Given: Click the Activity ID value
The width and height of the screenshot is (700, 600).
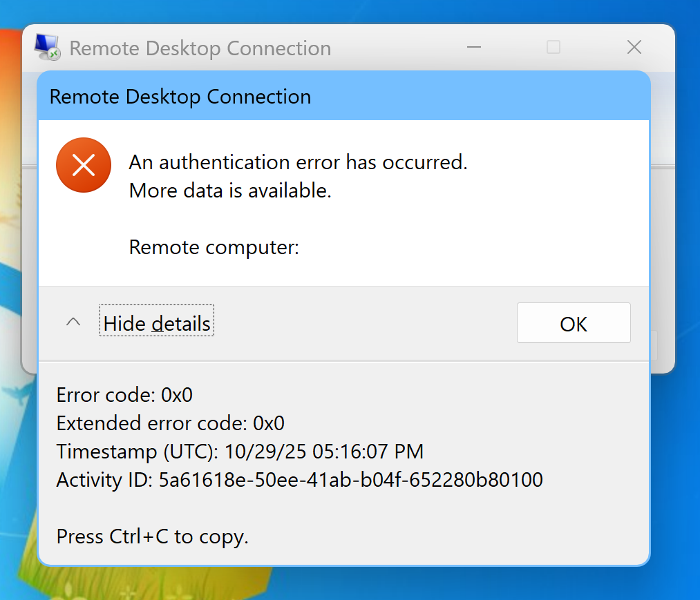Looking at the screenshot, I should click(350, 480).
